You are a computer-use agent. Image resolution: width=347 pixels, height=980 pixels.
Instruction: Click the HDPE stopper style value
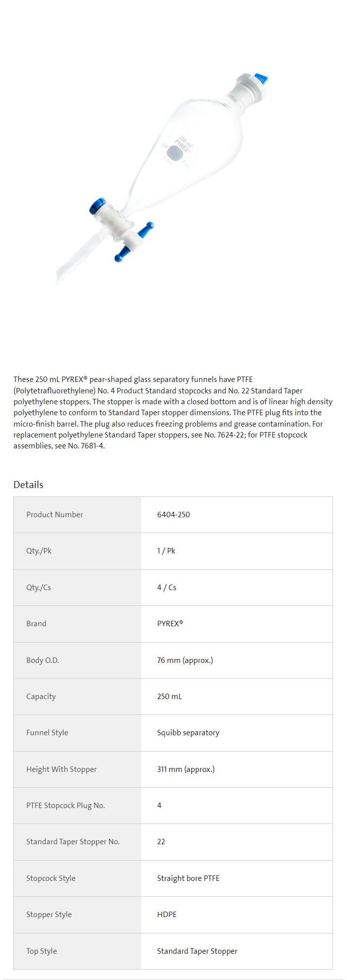point(167,915)
